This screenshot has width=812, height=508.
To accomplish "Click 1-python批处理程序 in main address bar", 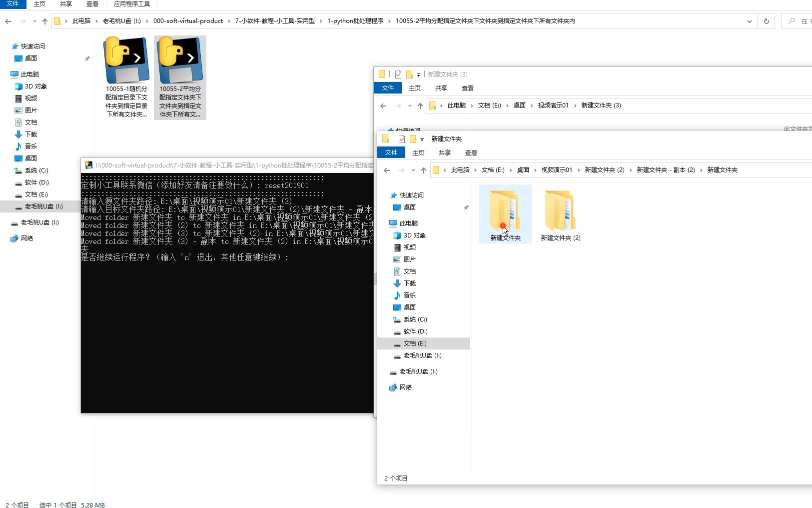I will click(355, 21).
